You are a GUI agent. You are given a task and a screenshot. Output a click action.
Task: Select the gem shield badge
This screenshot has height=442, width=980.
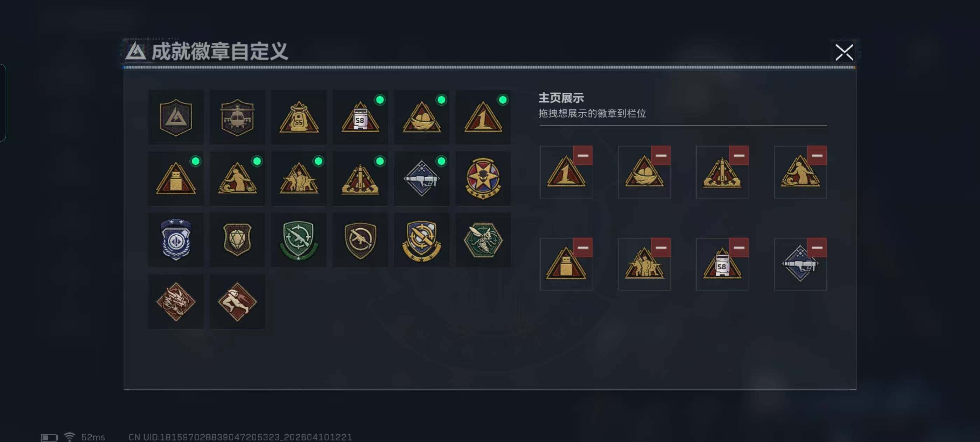coord(237,240)
